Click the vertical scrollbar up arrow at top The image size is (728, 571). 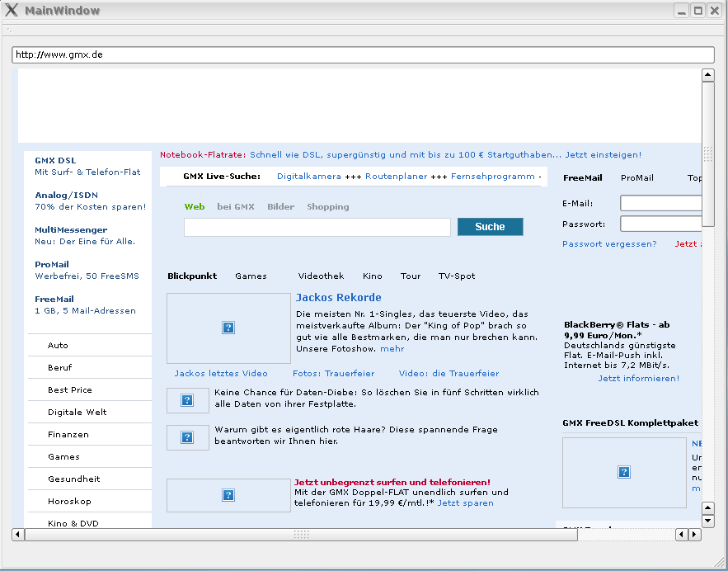tap(707, 75)
